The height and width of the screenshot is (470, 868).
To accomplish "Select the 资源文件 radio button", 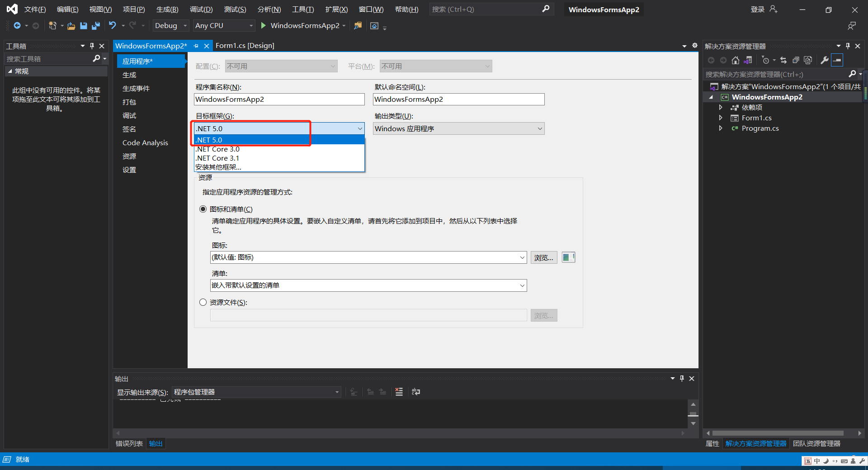I will (x=203, y=302).
